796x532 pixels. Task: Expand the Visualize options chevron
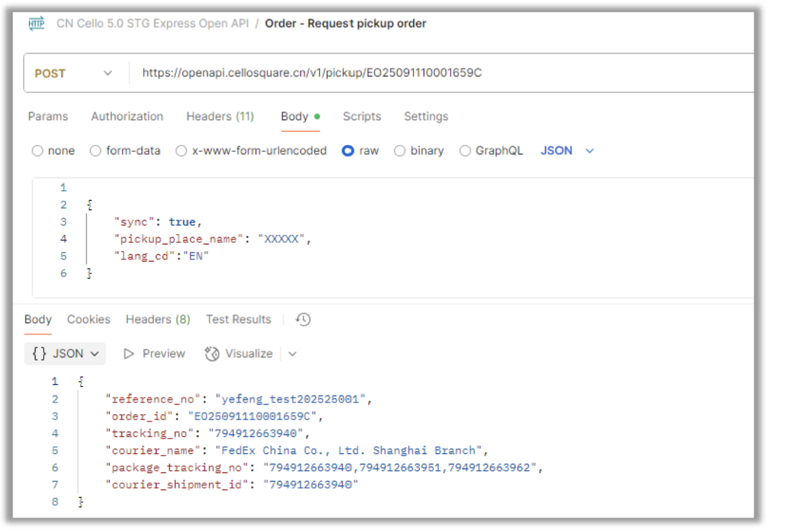point(293,354)
